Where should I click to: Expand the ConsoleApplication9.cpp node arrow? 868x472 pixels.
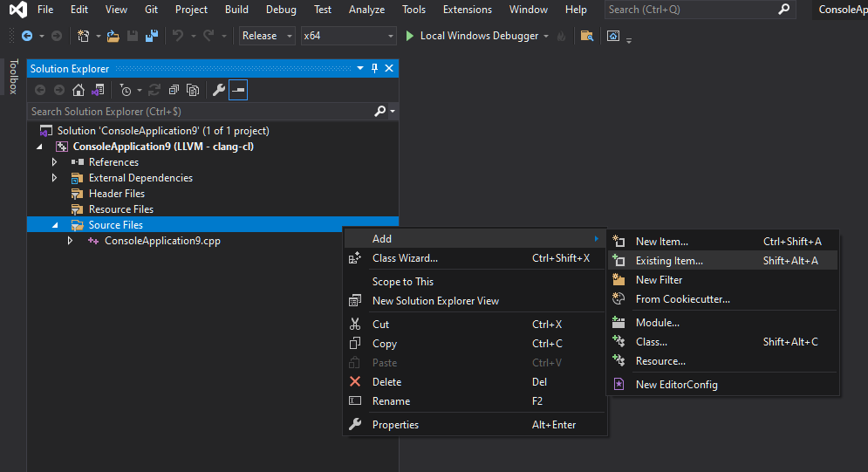click(70, 241)
